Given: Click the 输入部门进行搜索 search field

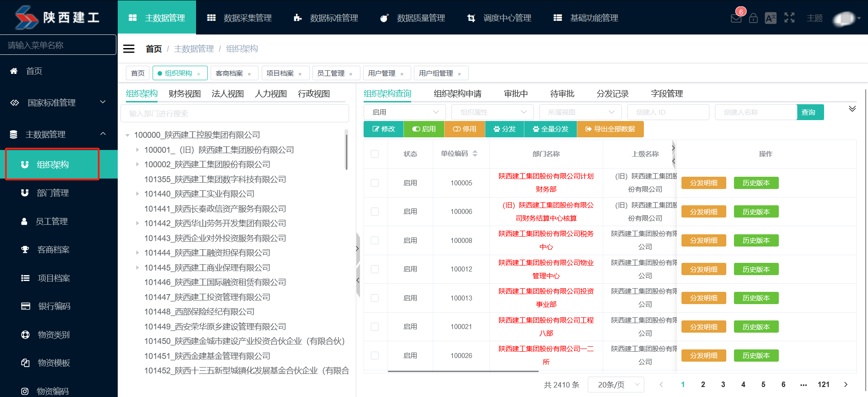Looking at the screenshot, I should click(235, 113).
